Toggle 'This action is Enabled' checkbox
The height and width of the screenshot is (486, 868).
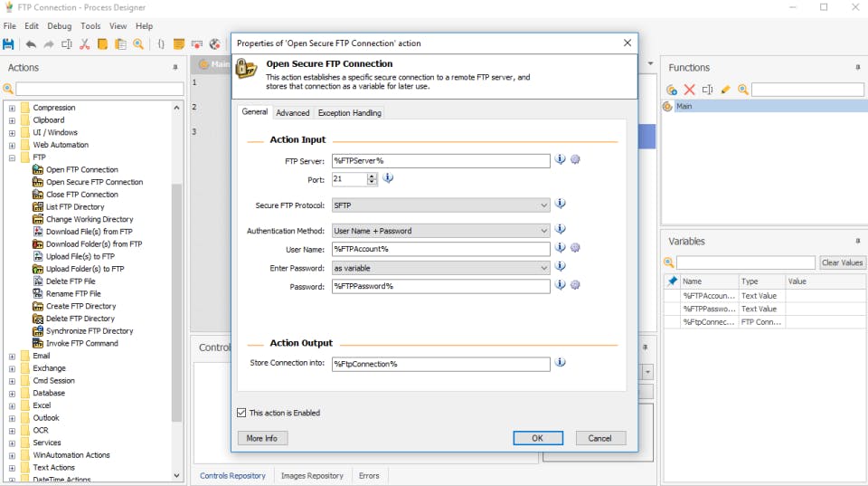pyautogui.click(x=241, y=413)
